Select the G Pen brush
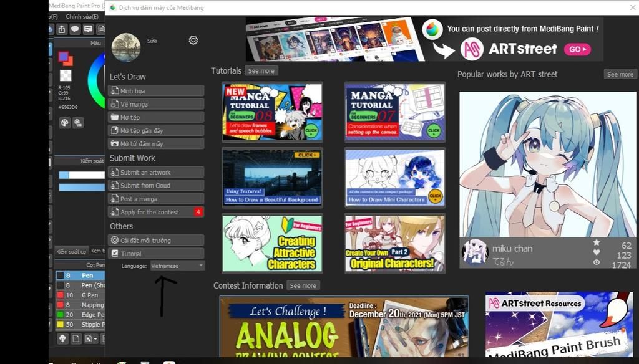 [x=89, y=295]
